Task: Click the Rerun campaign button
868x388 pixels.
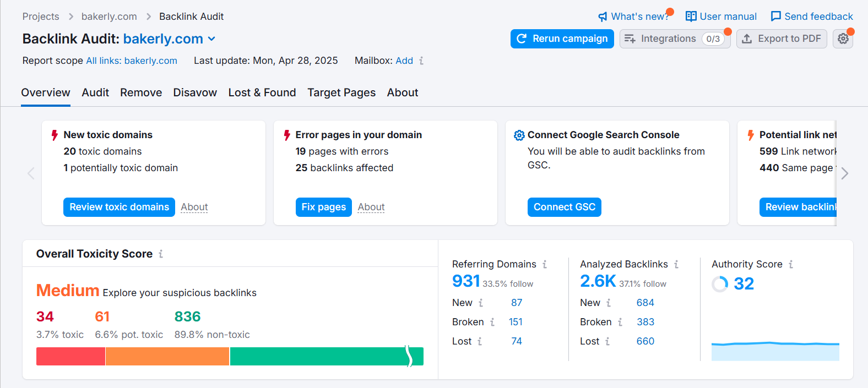Action: (562, 39)
